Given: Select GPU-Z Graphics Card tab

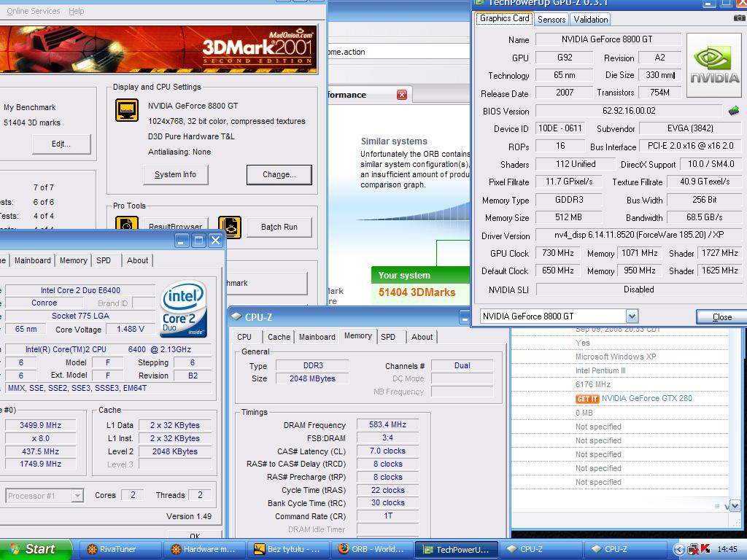Looking at the screenshot, I should pyautogui.click(x=505, y=18).
